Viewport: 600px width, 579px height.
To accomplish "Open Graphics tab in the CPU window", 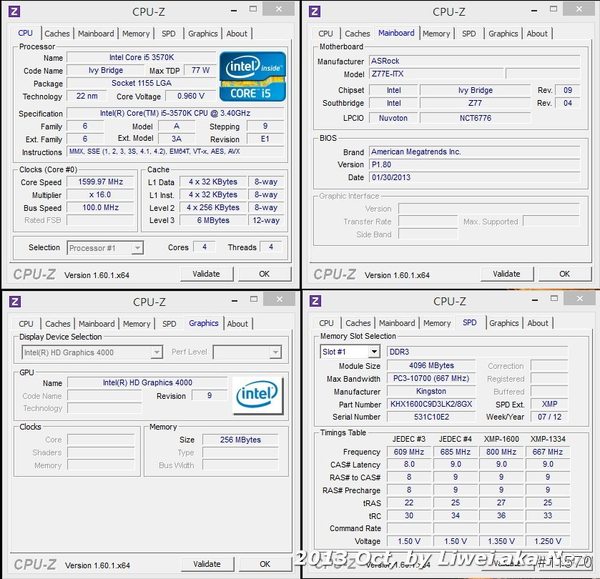I will click(203, 34).
